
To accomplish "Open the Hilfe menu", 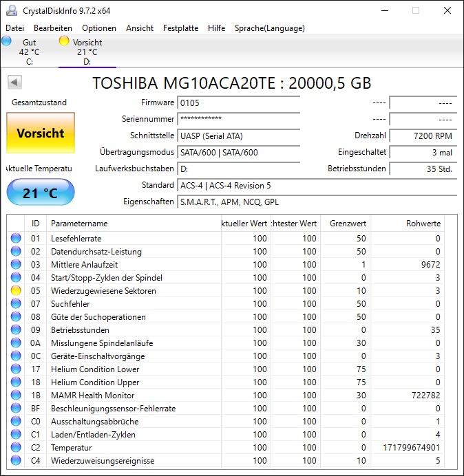I will [x=216, y=28].
